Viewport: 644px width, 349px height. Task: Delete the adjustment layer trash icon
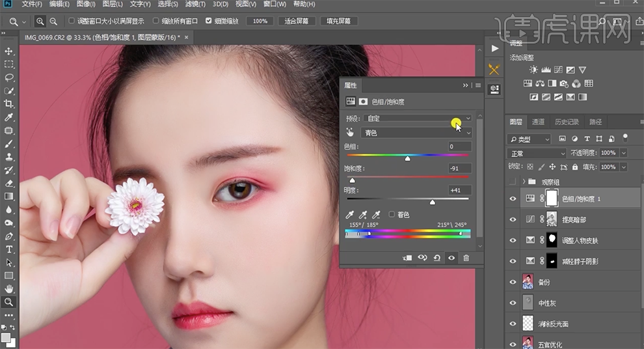point(466,258)
